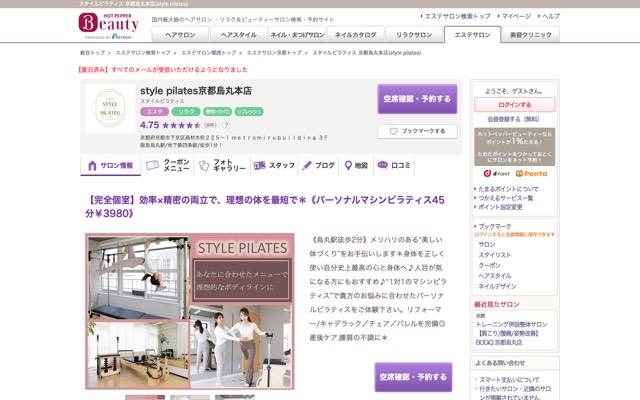This screenshot has width=640, height=400.
Task: Click エステサロン京都トップ breadcrumb
Action: pyautogui.click(x=274, y=53)
